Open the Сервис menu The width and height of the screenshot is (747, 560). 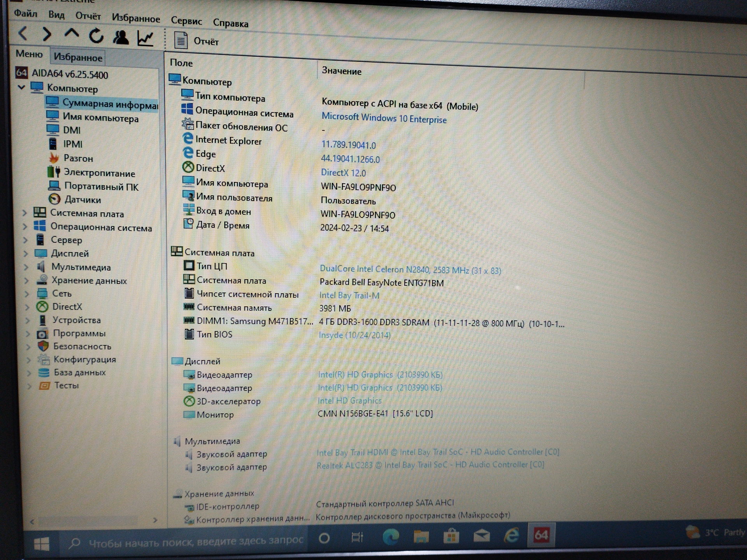pyautogui.click(x=186, y=21)
